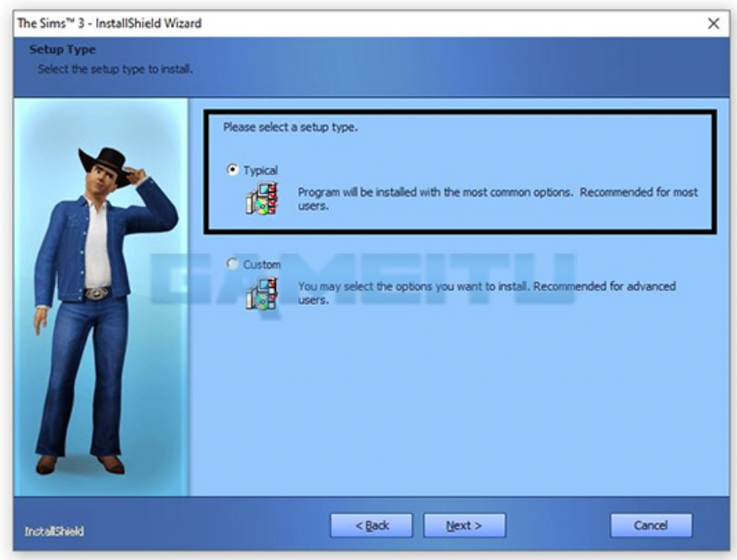737x560 pixels.
Task: Click the Custom installation package icon
Action: [x=262, y=293]
